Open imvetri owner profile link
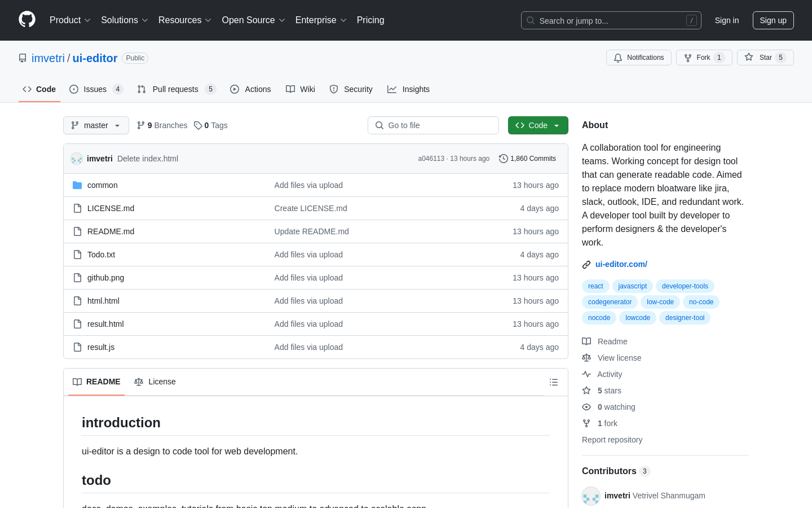 48,58
